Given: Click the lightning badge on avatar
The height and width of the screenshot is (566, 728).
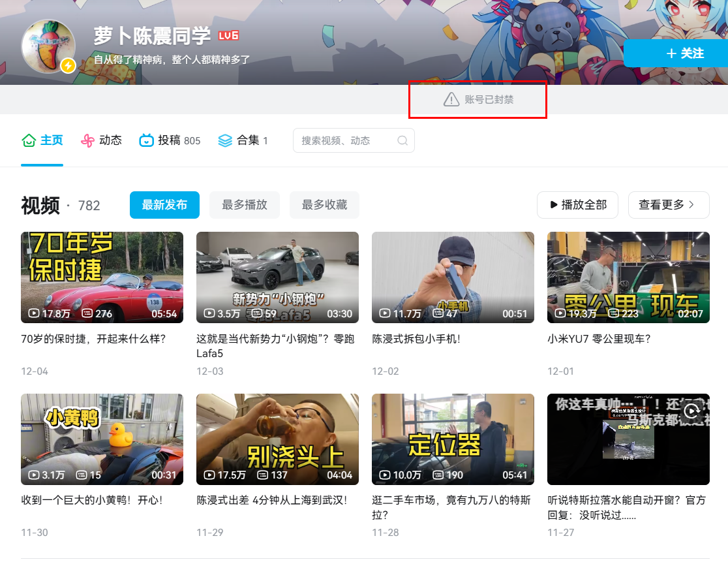Looking at the screenshot, I should click(x=68, y=66).
